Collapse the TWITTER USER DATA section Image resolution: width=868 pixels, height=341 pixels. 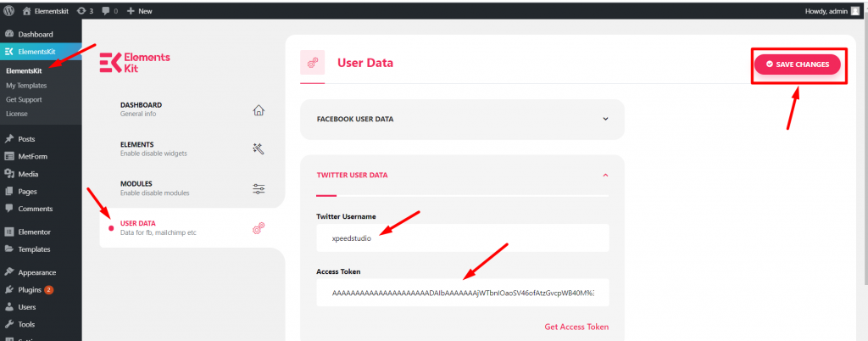point(462,175)
